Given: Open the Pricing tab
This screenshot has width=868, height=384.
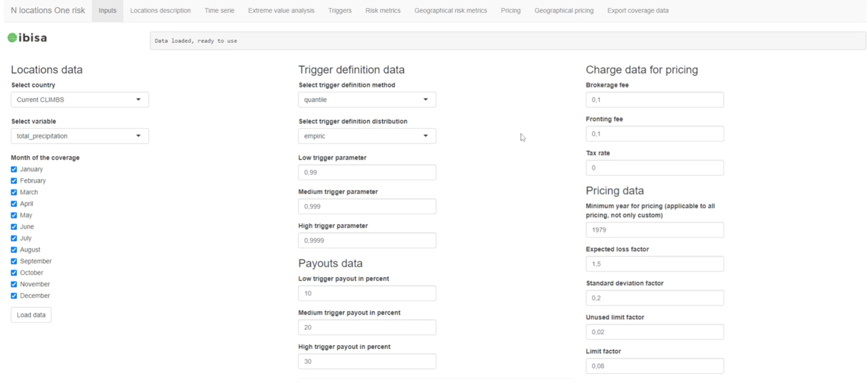Looking at the screenshot, I should (511, 11).
